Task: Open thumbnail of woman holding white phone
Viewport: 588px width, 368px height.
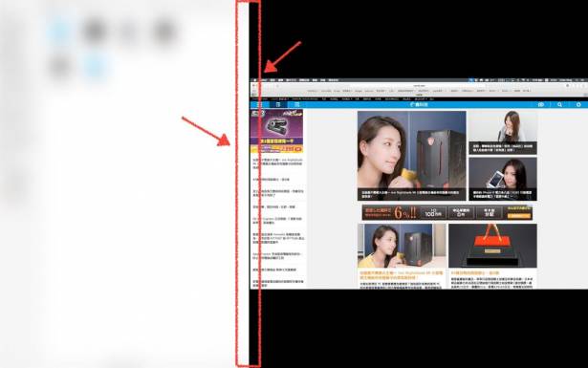Action: click(503, 179)
